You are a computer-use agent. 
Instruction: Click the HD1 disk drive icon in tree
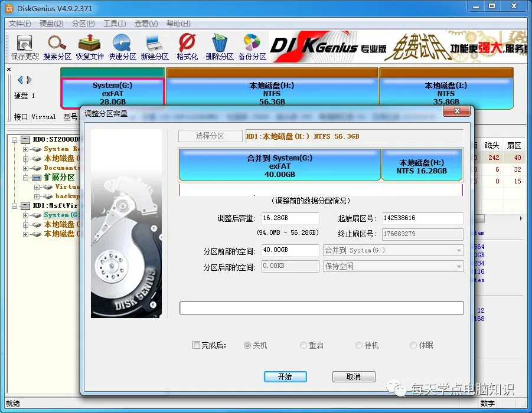(25, 205)
